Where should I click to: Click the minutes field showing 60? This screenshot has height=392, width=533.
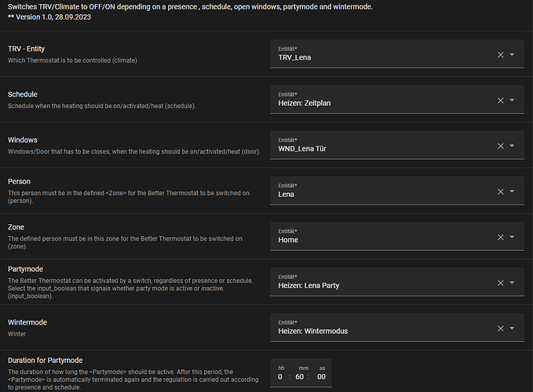[301, 376]
